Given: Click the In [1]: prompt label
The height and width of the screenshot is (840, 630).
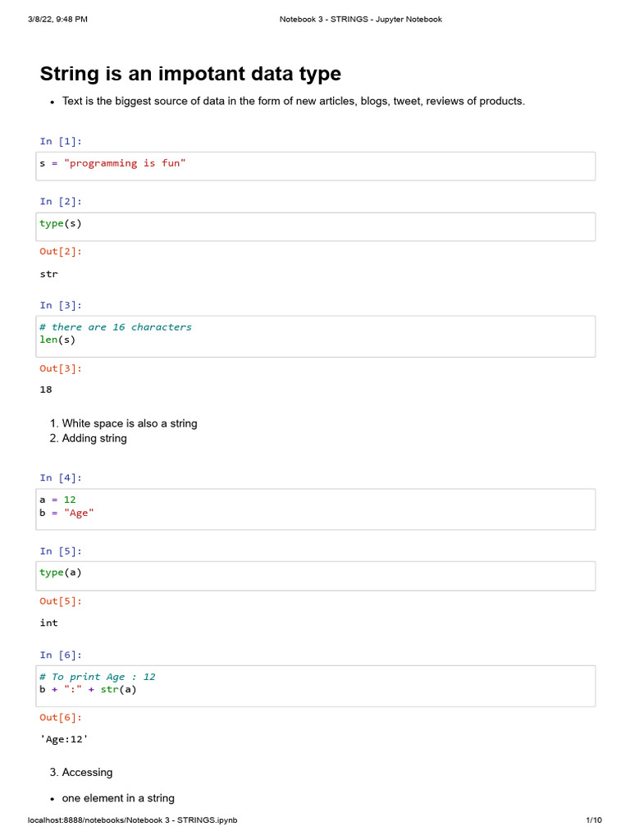Looking at the screenshot, I should (61, 141).
